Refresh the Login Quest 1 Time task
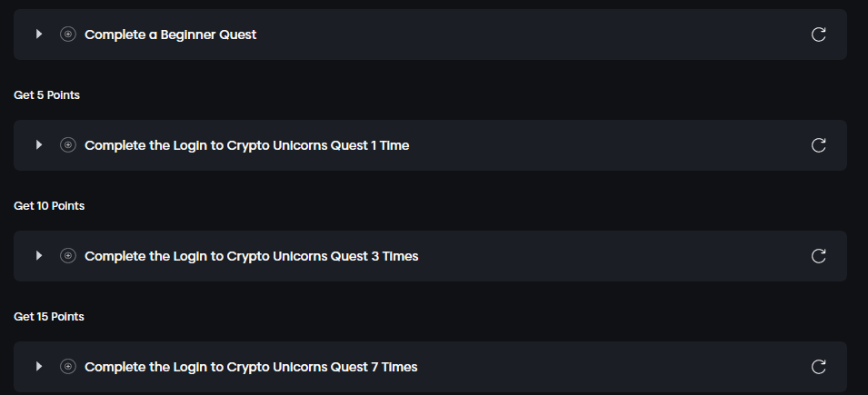 818,145
